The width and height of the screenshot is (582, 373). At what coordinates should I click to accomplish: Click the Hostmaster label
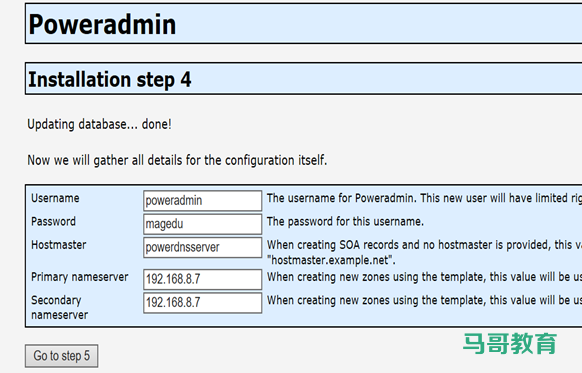pyautogui.click(x=59, y=245)
